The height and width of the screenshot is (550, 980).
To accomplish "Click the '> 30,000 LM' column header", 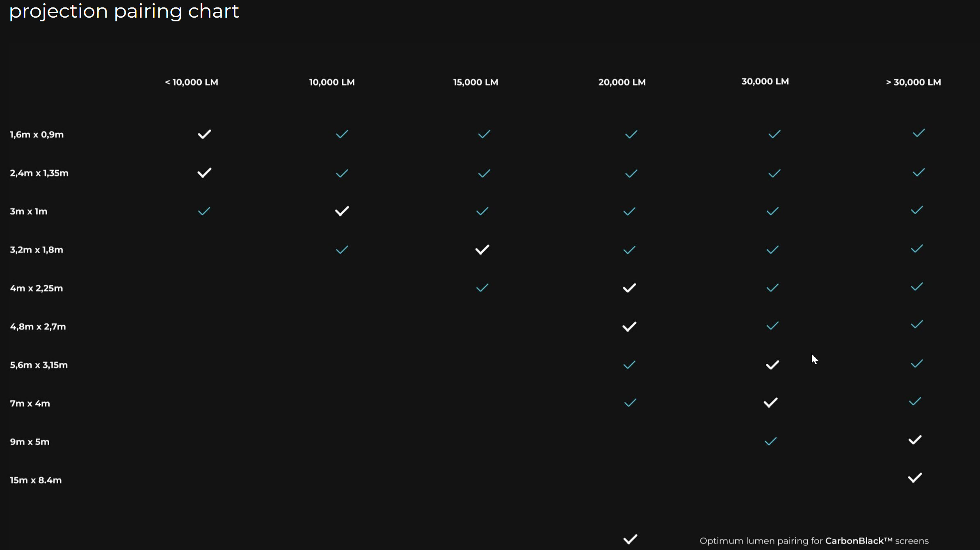I will point(913,82).
